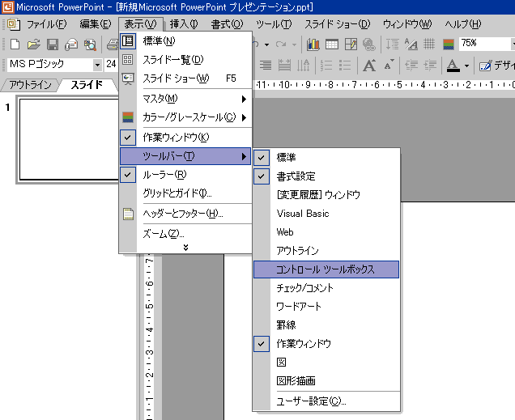515x420 pixels.
Task: Click the Save floppy disk icon
Action: coord(53,44)
